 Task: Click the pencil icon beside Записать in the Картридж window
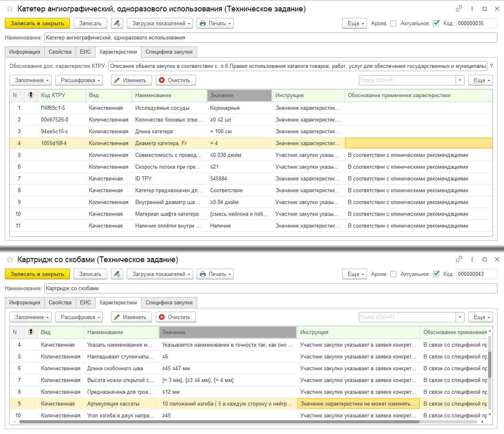click(x=117, y=274)
